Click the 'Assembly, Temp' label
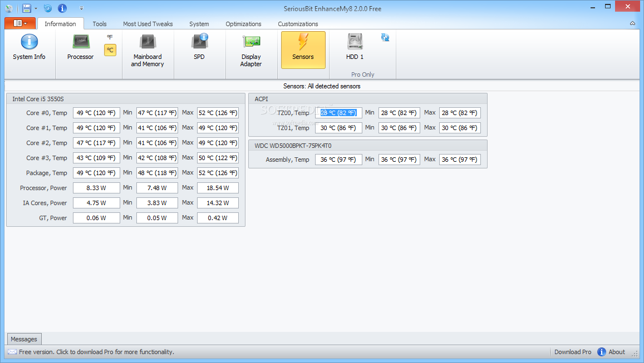Screen dimensions: 644x363 click(x=288, y=160)
